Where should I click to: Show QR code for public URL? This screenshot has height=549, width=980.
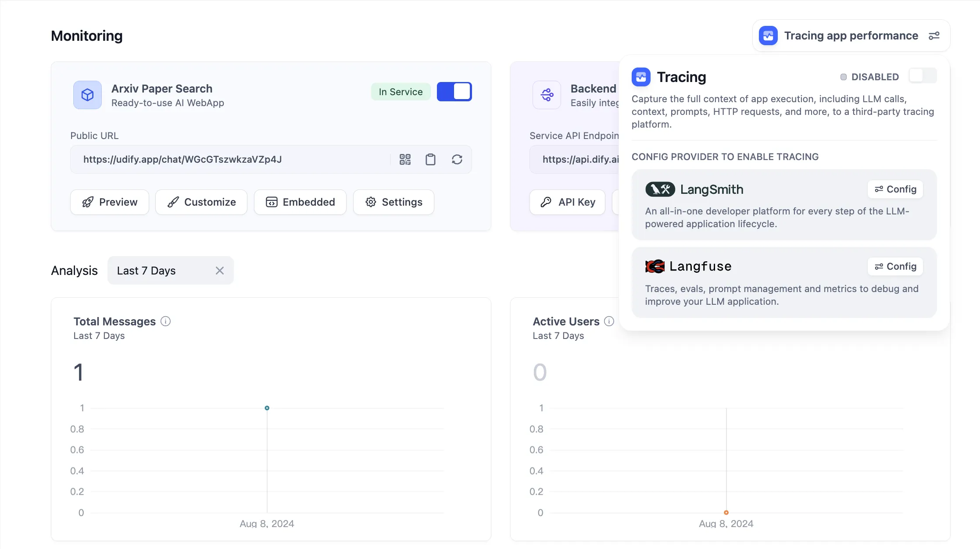tap(405, 159)
